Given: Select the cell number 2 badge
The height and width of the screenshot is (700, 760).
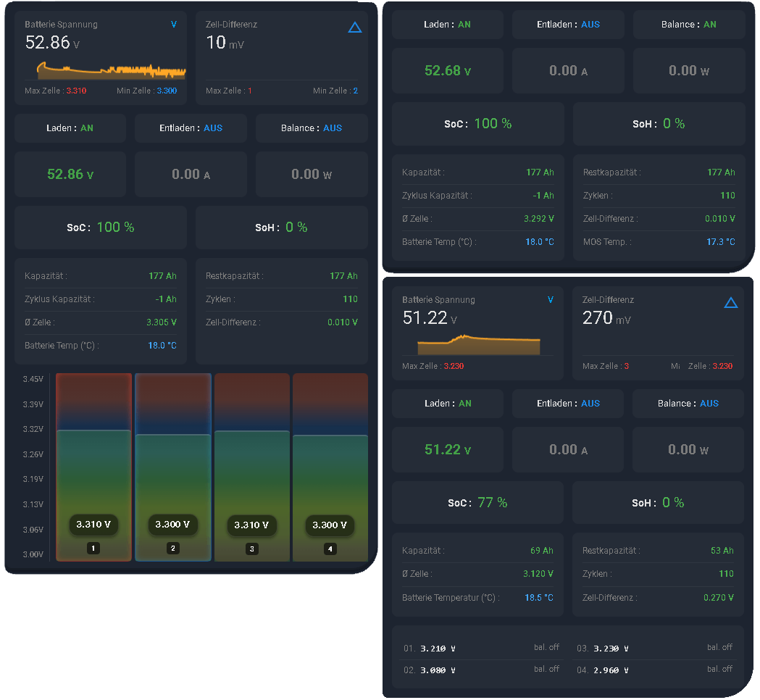Looking at the screenshot, I should (x=172, y=549).
